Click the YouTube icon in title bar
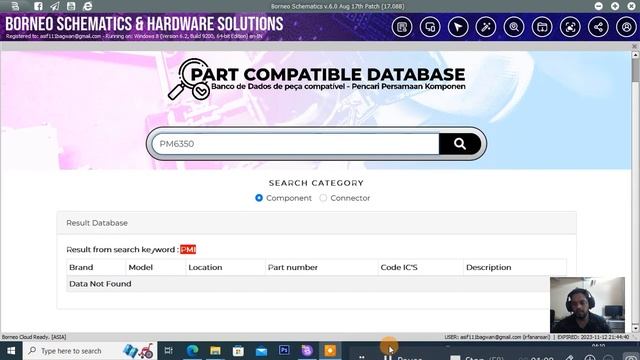Screen dimensions: 640x360 [71, 6]
